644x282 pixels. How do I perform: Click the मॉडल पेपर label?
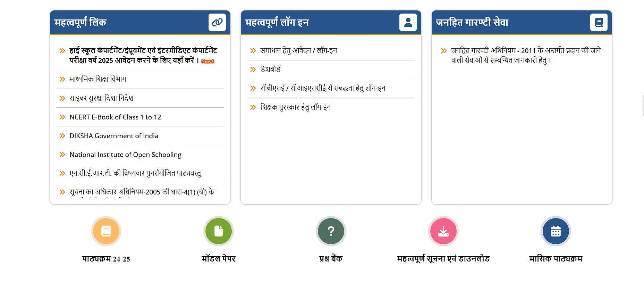(219, 259)
